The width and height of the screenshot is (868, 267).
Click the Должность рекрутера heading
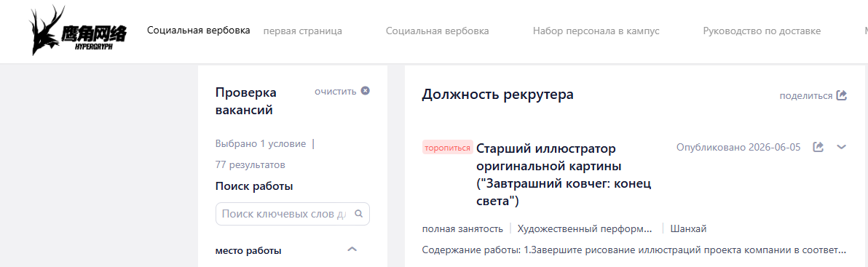(x=497, y=95)
